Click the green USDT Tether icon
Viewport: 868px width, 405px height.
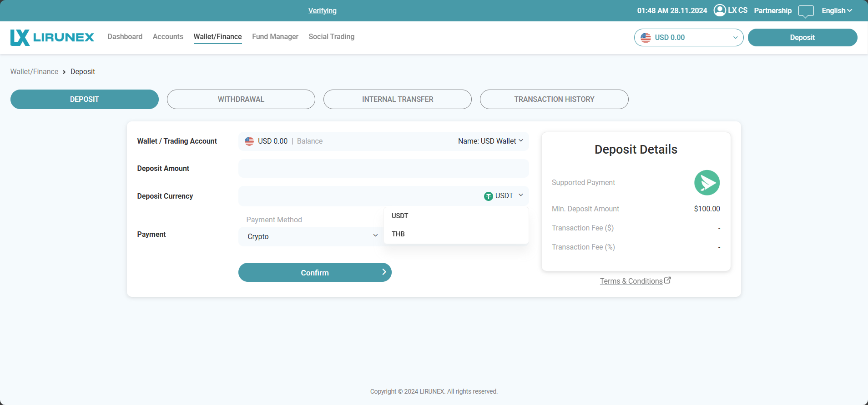[488, 196]
